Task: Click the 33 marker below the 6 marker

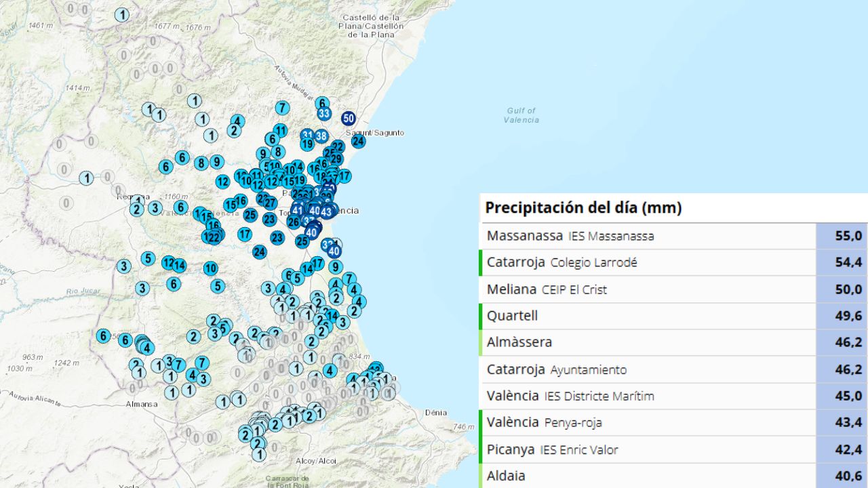Action: pos(324,113)
